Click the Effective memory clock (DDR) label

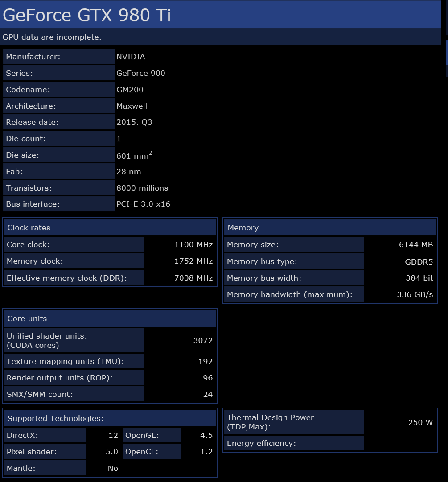[x=74, y=278]
